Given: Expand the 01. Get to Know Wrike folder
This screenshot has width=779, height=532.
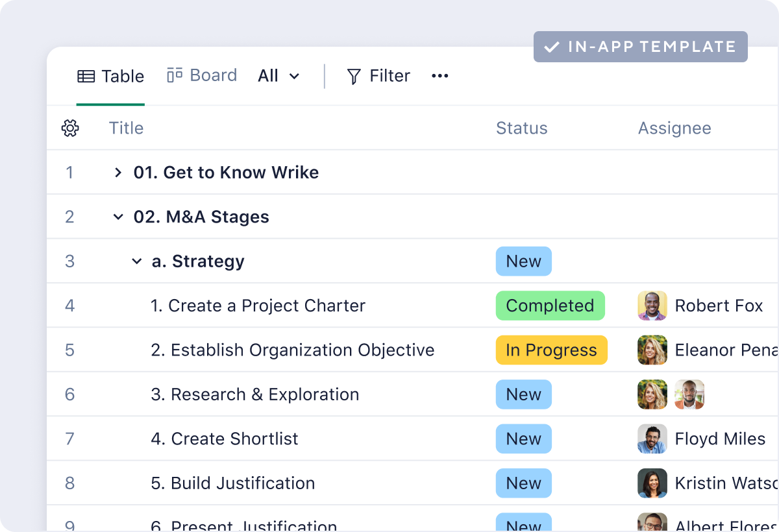Looking at the screenshot, I should point(117,173).
